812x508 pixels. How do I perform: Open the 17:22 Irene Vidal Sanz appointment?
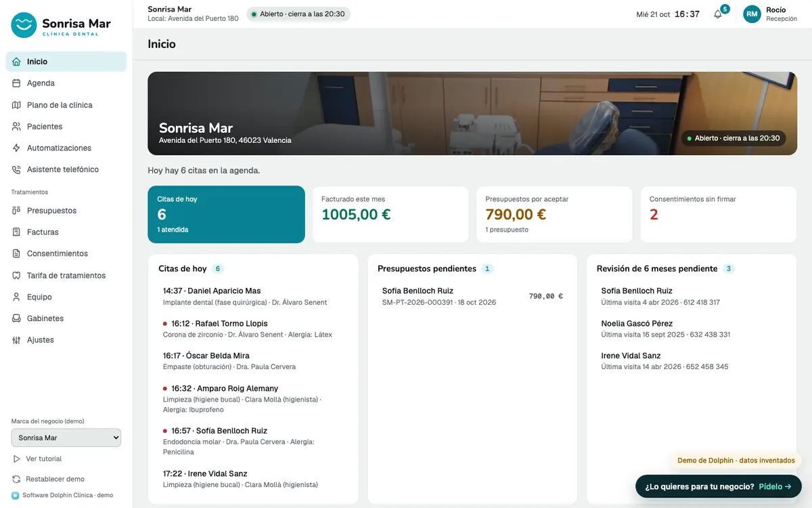pos(253,479)
